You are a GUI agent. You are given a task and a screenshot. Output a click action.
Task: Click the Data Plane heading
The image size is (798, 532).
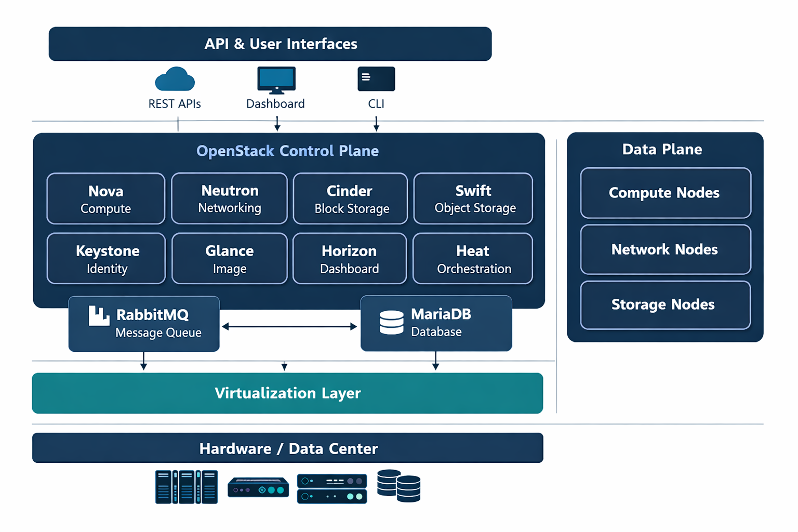tap(662, 149)
